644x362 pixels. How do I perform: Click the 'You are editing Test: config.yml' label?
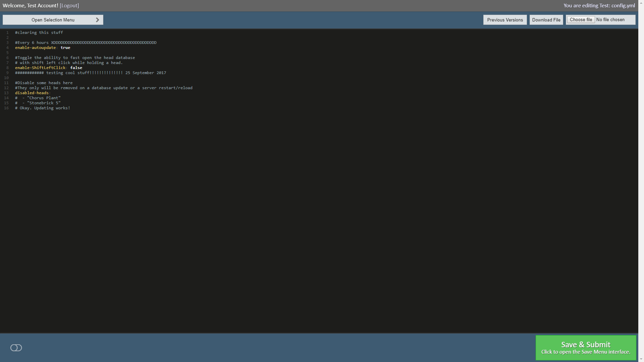click(599, 5)
